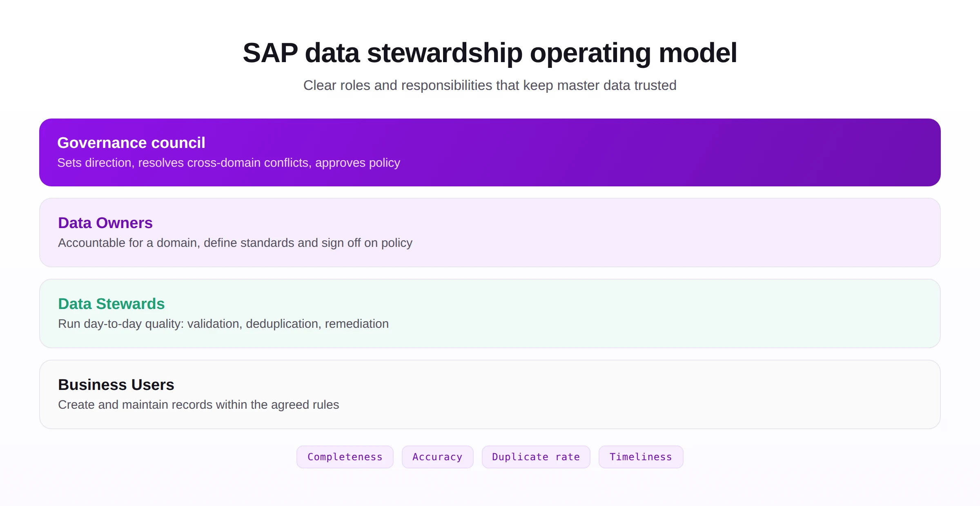The image size is (980, 506).
Task: Click text "Sets direction, resolves cross-domain conflicts, approves policy"
Action: 229,163
